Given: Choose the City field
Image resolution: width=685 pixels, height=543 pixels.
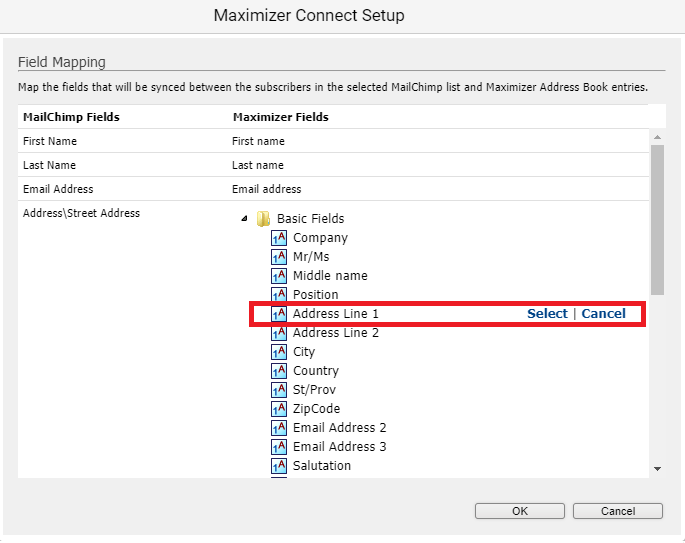Looking at the screenshot, I should click(x=304, y=352).
